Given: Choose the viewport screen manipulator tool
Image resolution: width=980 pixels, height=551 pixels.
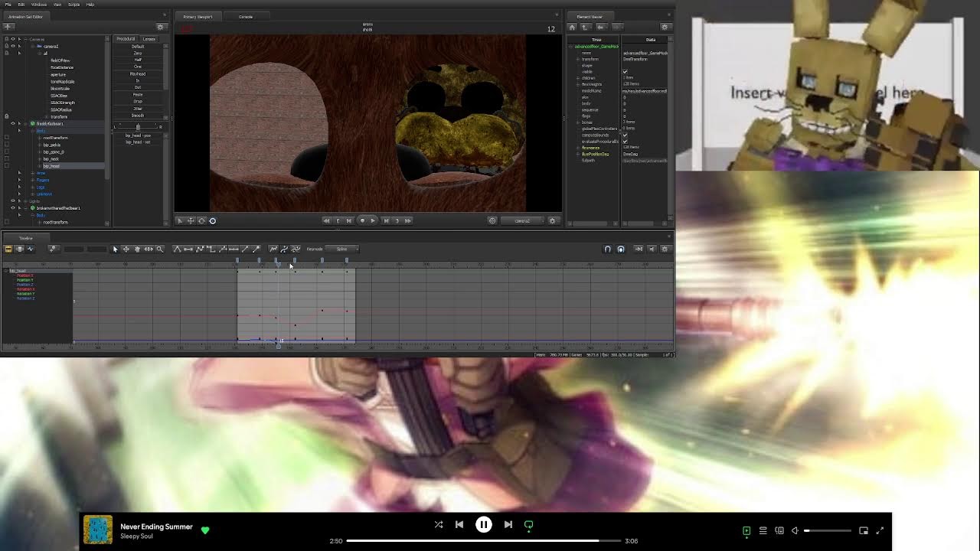Looking at the screenshot, I should tap(212, 220).
